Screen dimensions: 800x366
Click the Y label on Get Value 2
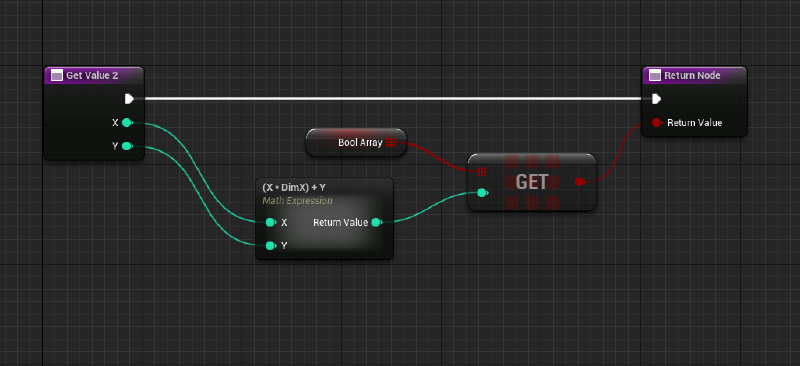115,146
